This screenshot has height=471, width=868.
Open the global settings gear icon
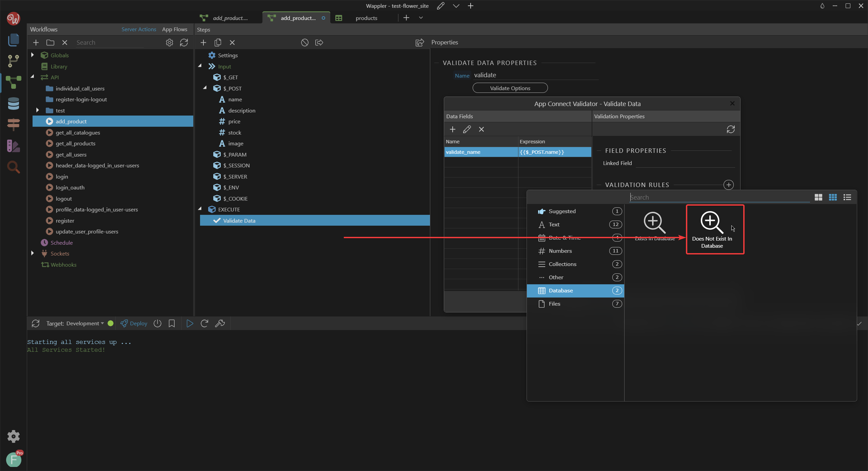coord(14,436)
